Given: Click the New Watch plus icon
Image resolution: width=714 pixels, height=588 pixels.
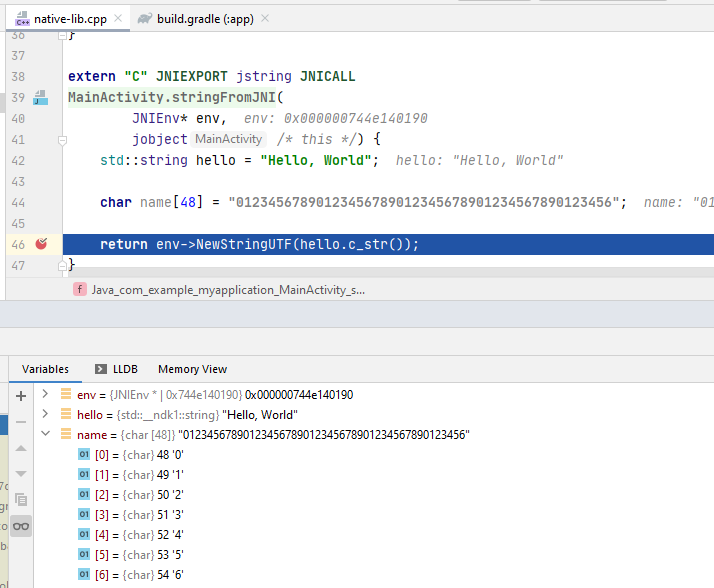Looking at the screenshot, I should (21, 396).
